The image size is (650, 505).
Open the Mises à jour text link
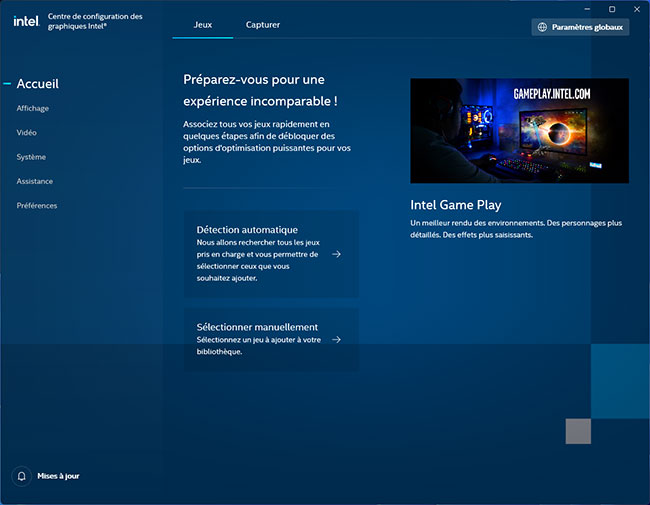[58, 476]
